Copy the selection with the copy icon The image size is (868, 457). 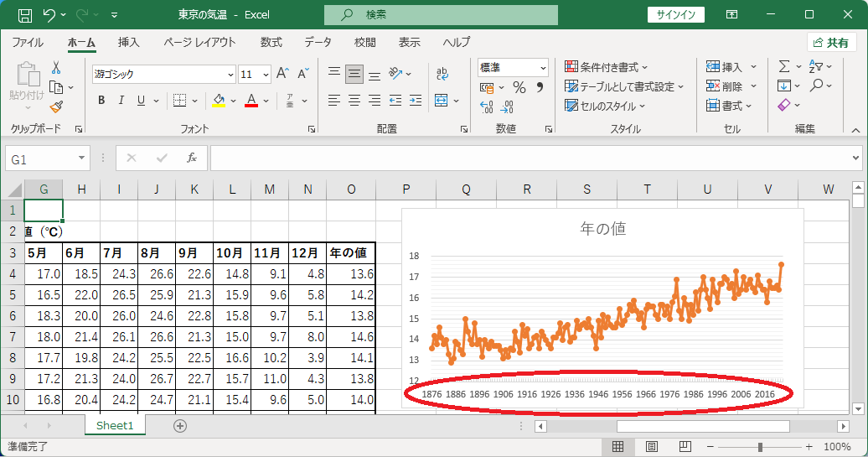pos(56,87)
